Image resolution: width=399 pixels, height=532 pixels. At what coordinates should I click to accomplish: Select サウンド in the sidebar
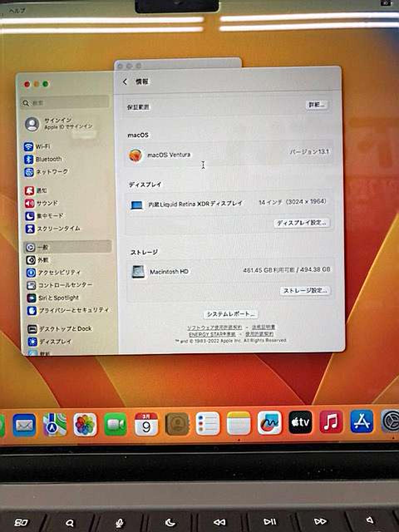tap(47, 203)
